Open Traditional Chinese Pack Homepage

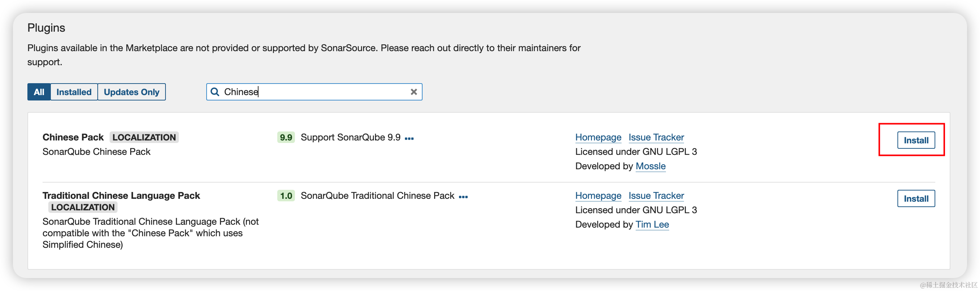click(598, 196)
